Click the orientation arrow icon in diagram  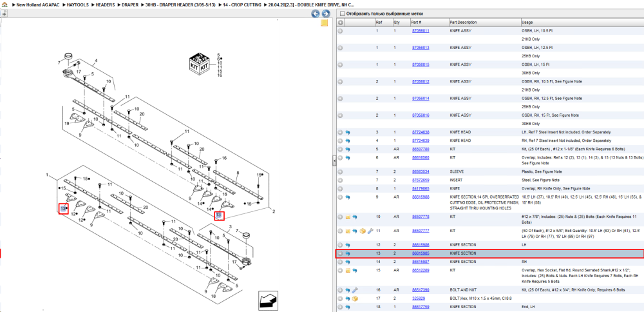(x=268, y=300)
